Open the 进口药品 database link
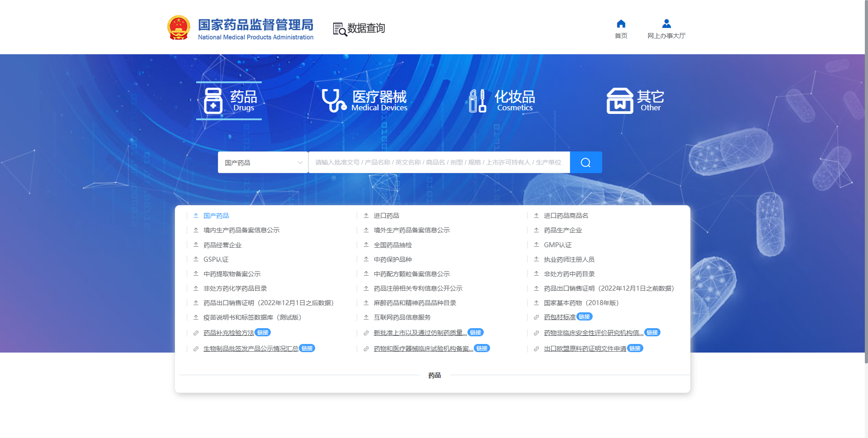Viewport: 868px width, 438px height. pos(386,216)
